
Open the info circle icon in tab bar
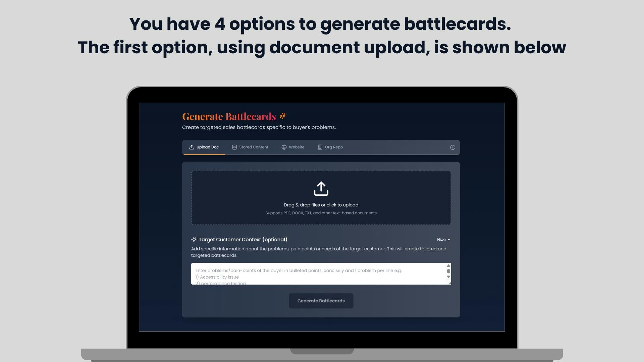tap(452, 147)
